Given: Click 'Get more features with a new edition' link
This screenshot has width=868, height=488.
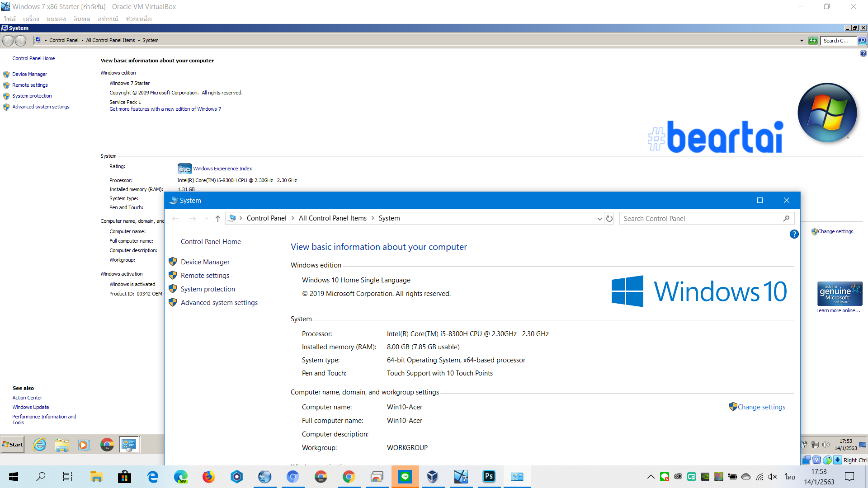Looking at the screenshot, I should coord(165,109).
